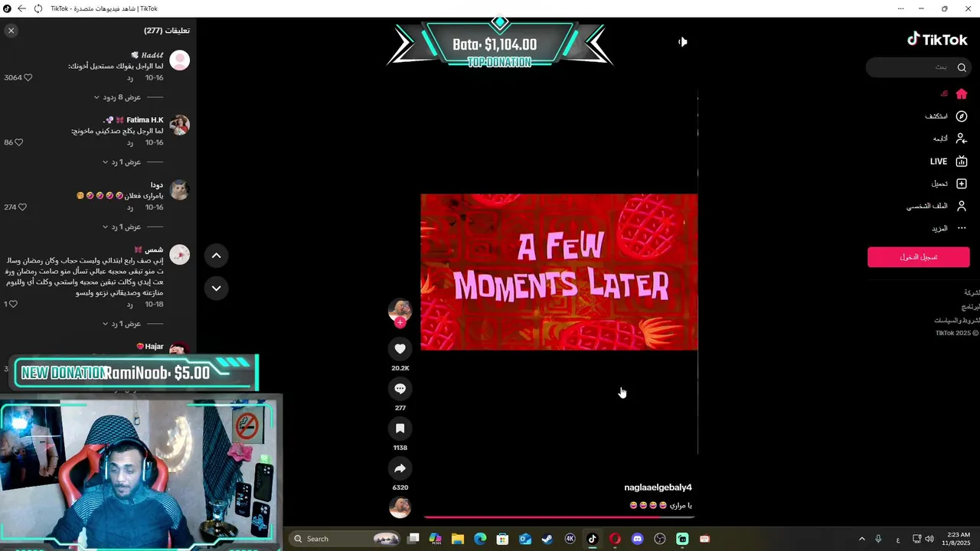980x551 pixels.
Task: Reply to Fatima H.K's comment
Action: pyautogui.click(x=130, y=143)
